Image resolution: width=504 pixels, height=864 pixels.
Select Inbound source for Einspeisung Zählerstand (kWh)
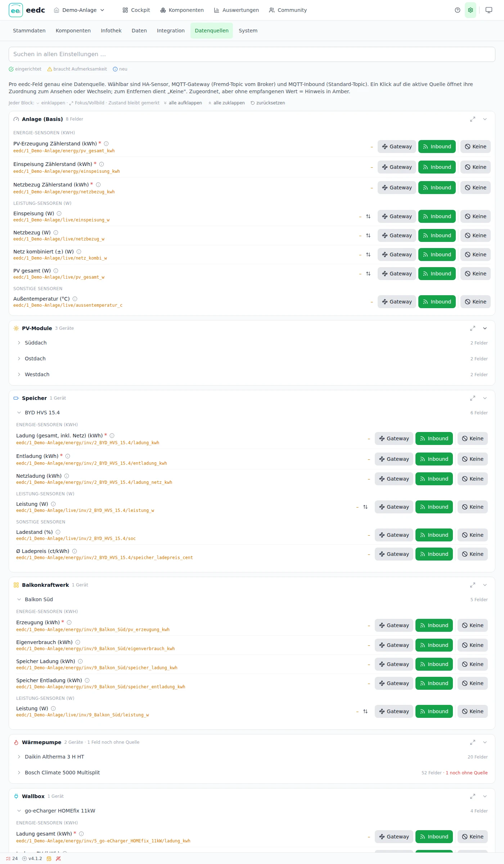tap(437, 167)
